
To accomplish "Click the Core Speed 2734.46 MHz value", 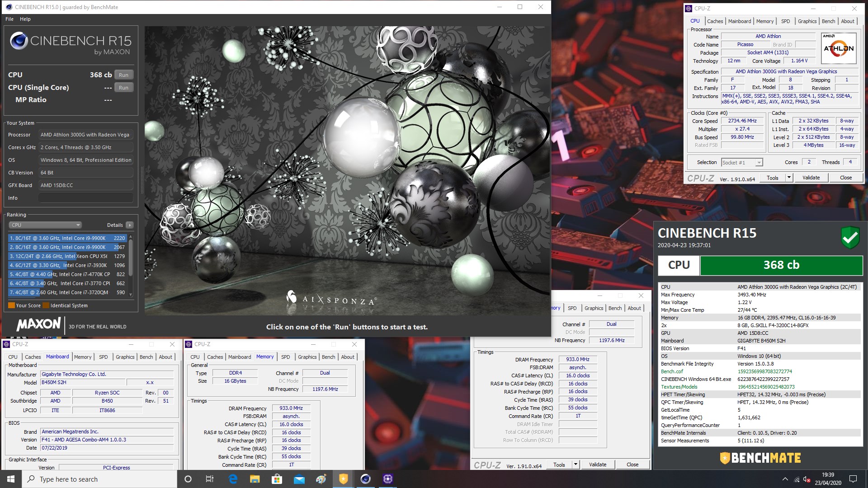I will coord(742,121).
